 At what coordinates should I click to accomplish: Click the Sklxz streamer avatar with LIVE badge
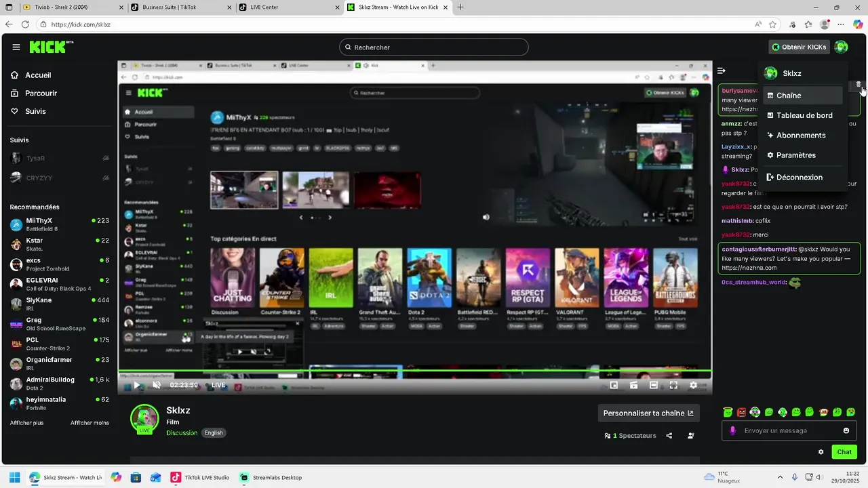tap(144, 420)
